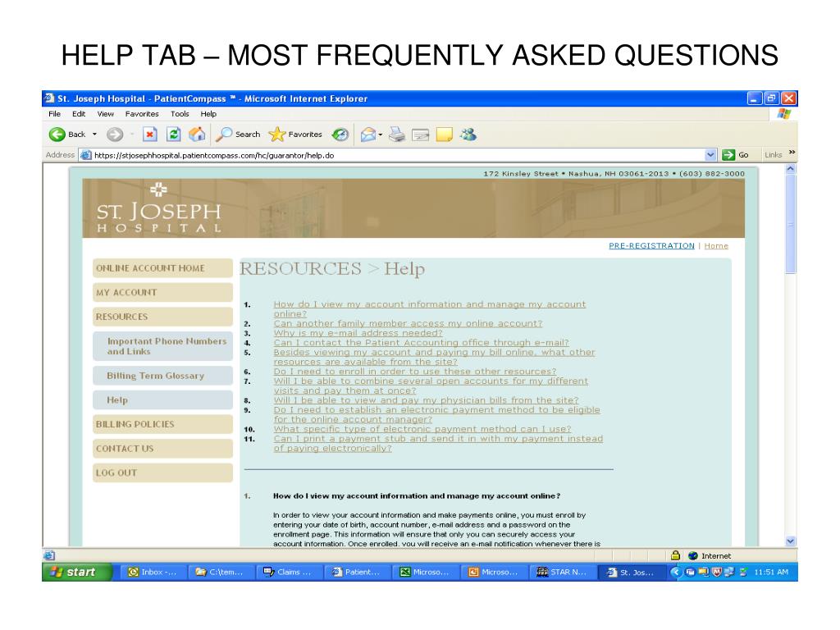The width and height of the screenshot is (840, 630).
Task: Open the Help item in sidebar
Action: [x=163, y=400]
